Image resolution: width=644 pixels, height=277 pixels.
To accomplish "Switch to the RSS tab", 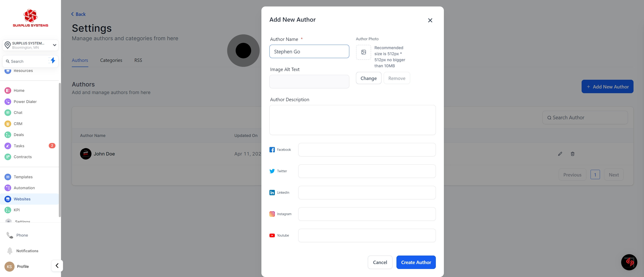I will click(x=138, y=60).
